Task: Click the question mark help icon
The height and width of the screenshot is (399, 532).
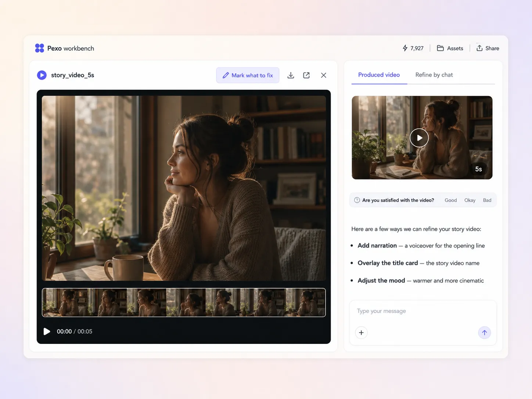Action: (x=357, y=200)
